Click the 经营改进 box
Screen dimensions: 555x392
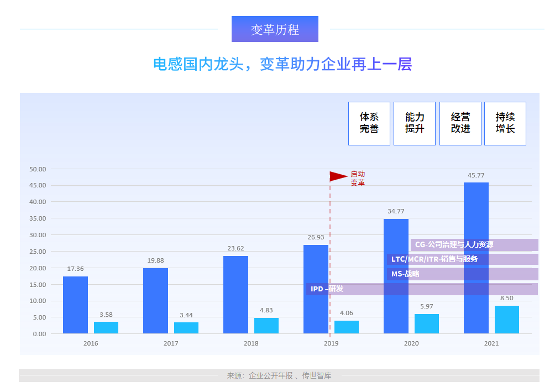[x=460, y=123]
